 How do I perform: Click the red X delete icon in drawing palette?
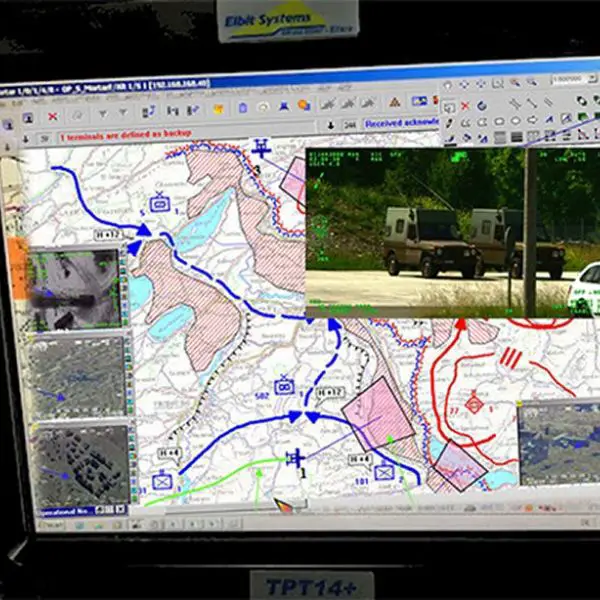click(x=465, y=106)
